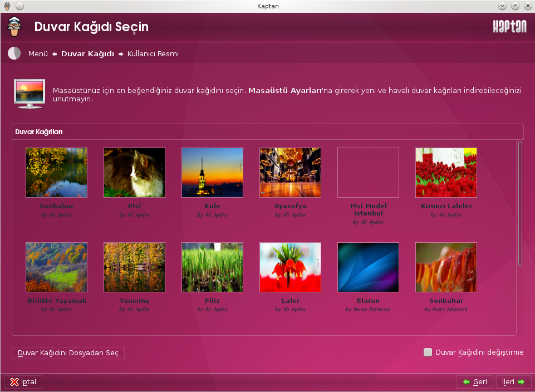Choose the blank Pisi Model Istanbul thumbnail
The image size is (535, 392).
coord(368,172)
